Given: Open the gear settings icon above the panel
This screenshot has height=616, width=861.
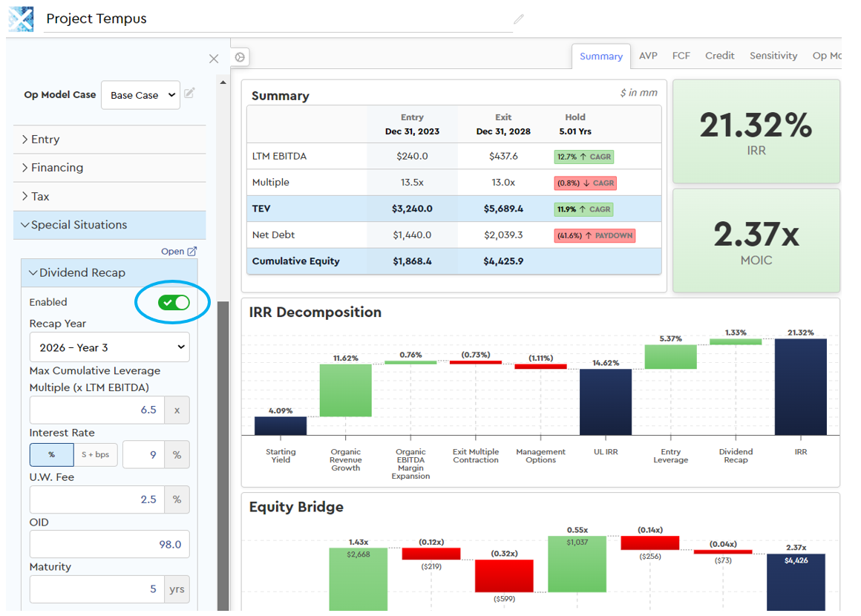Looking at the screenshot, I should (239, 56).
